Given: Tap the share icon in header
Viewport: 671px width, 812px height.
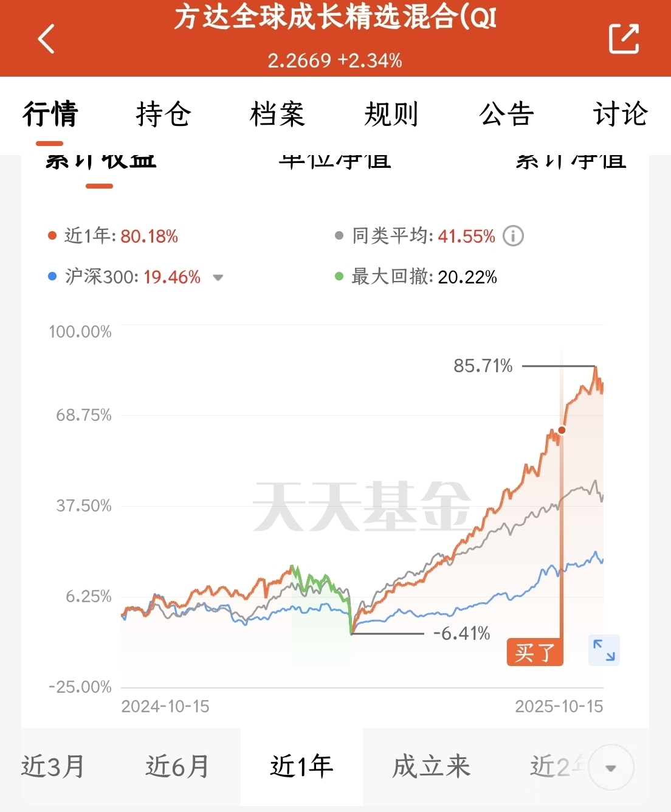Looking at the screenshot, I should pyautogui.click(x=624, y=39).
